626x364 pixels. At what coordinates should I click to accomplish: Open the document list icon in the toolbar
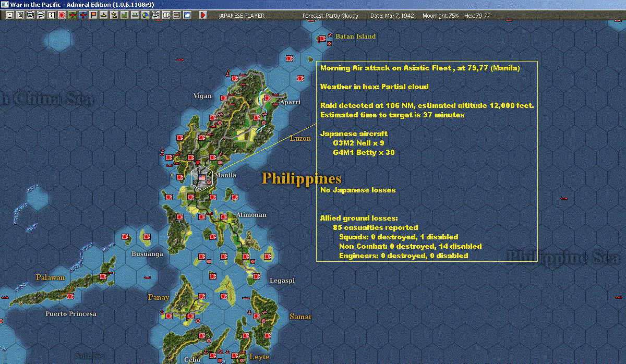click(x=20, y=15)
